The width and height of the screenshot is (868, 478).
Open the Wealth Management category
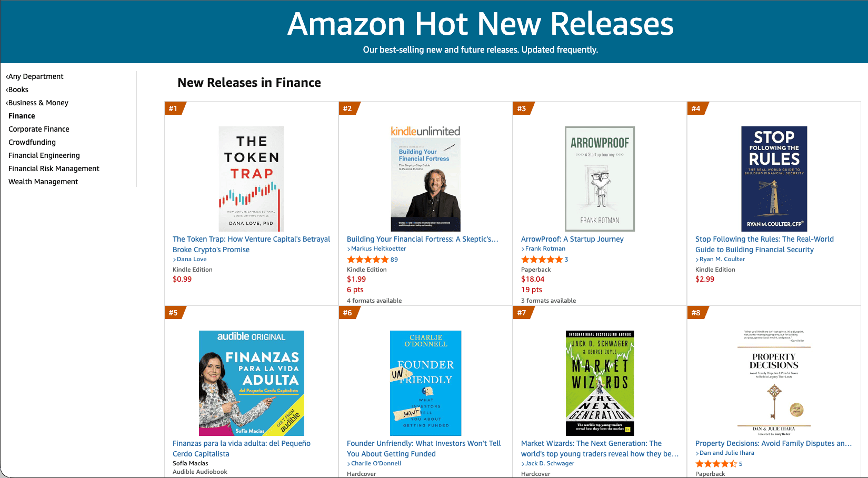coord(43,181)
